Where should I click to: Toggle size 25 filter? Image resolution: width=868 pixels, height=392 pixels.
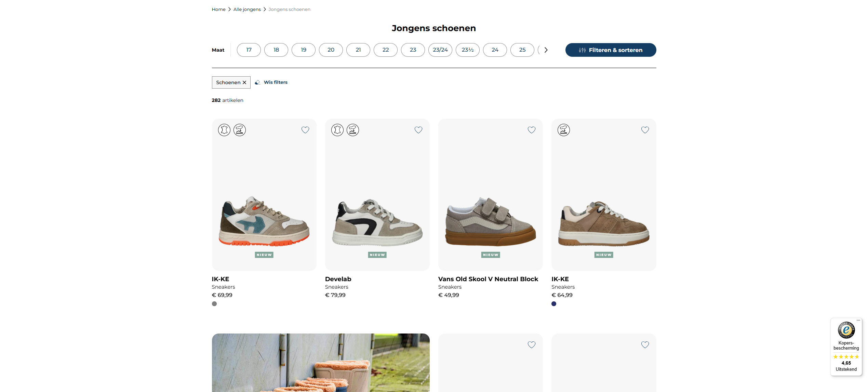click(x=522, y=50)
